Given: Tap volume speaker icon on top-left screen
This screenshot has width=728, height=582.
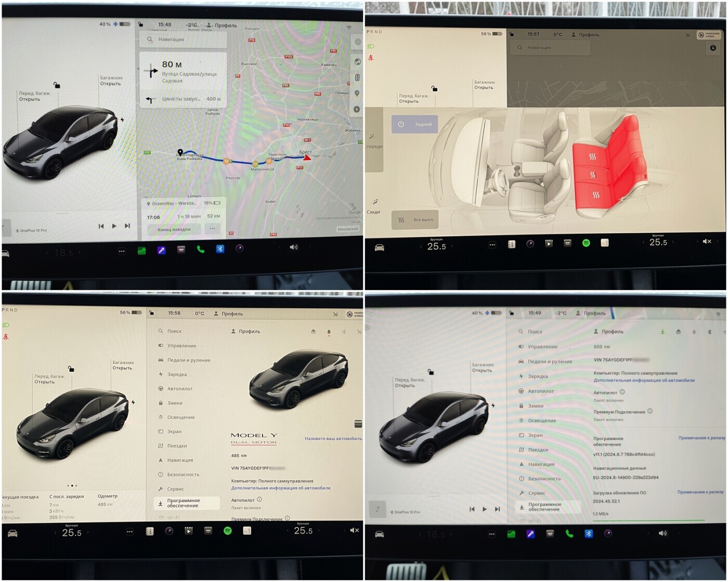Looking at the screenshot, I should click(x=294, y=247).
